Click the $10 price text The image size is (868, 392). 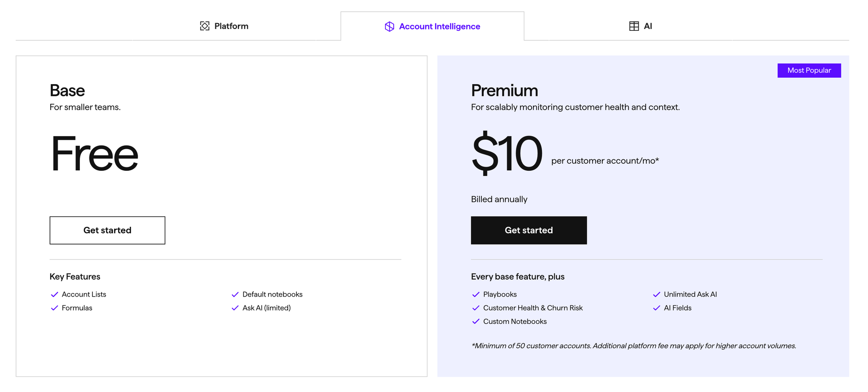point(507,154)
